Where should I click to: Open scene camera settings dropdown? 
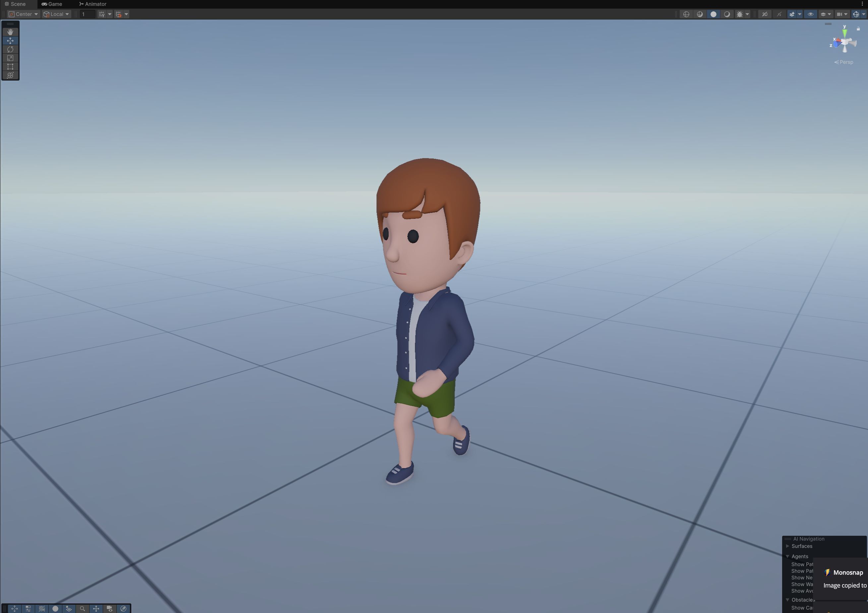point(842,14)
